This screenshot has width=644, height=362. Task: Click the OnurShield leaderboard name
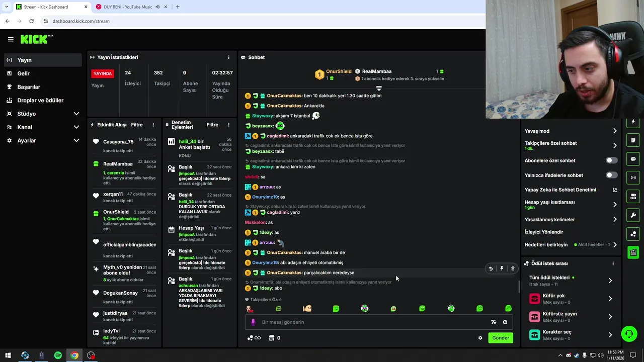pos(339,71)
